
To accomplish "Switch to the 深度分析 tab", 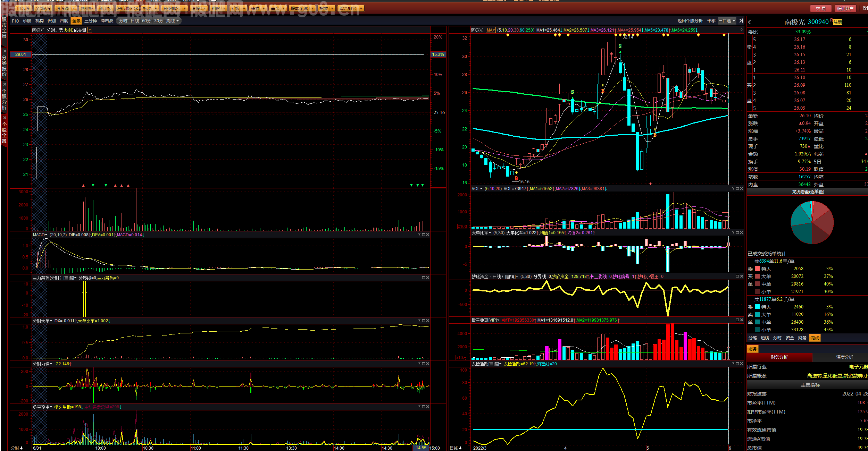I will (844, 357).
